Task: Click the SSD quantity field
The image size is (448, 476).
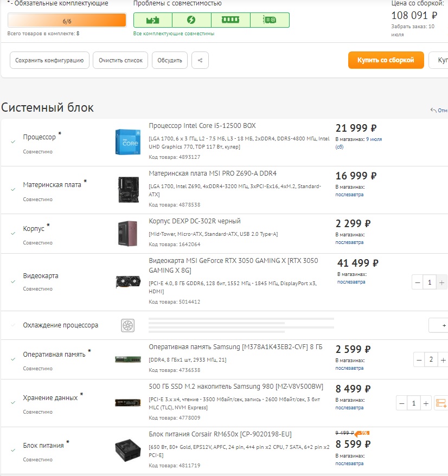Action: [414, 403]
